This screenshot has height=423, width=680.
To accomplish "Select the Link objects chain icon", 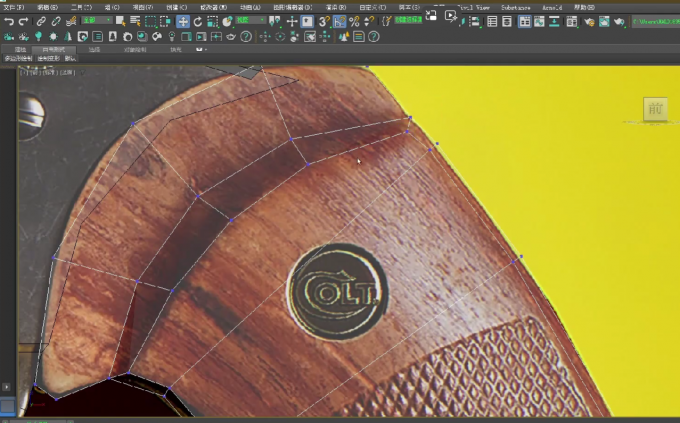I will point(41,21).
